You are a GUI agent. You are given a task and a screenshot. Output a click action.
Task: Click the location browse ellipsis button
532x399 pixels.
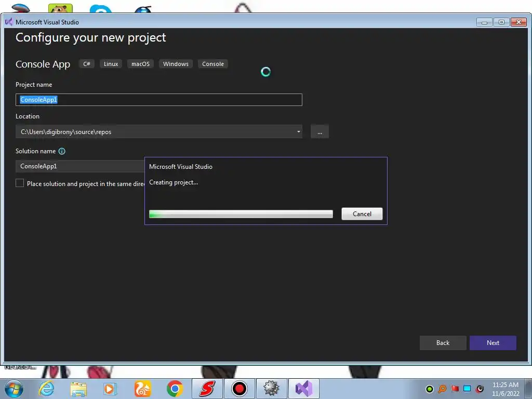click(x=320, y=131)
